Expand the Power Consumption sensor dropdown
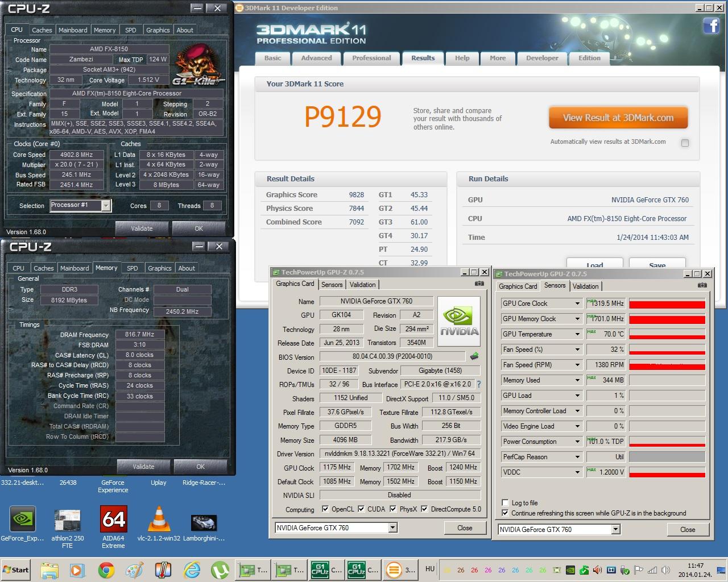The width and height of the screenshot is (728, 582). (x=578, y=442)
